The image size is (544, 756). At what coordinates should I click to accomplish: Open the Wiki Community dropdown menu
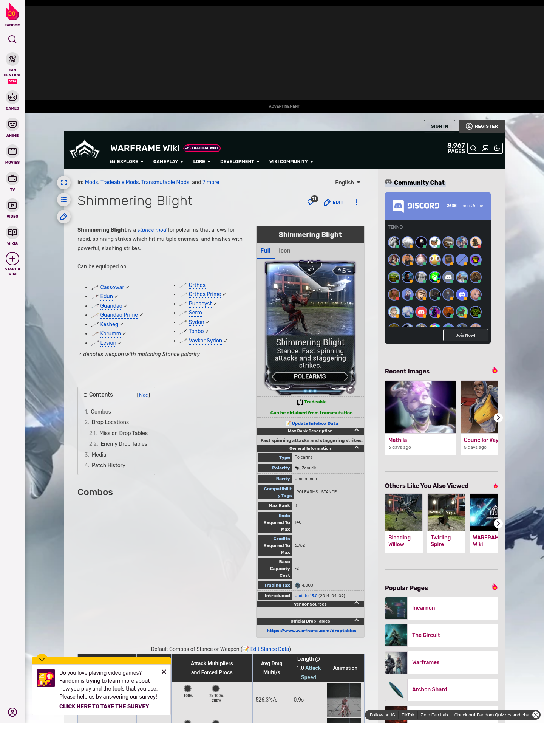tap(291, 161)
